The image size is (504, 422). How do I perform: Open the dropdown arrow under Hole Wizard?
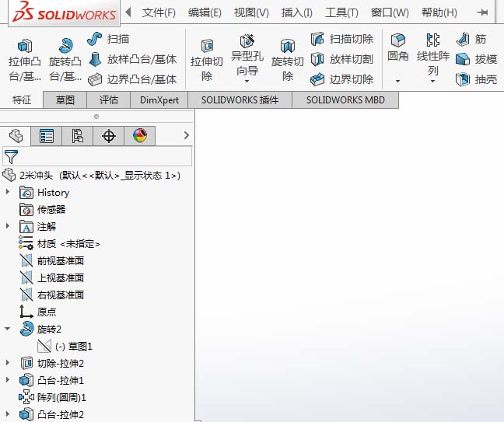tap(247, 82)
